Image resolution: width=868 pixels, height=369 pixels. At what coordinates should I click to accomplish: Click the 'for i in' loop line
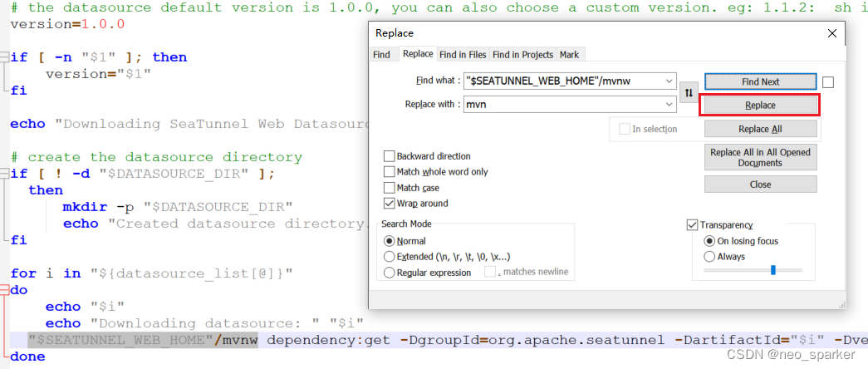[151, 273]
